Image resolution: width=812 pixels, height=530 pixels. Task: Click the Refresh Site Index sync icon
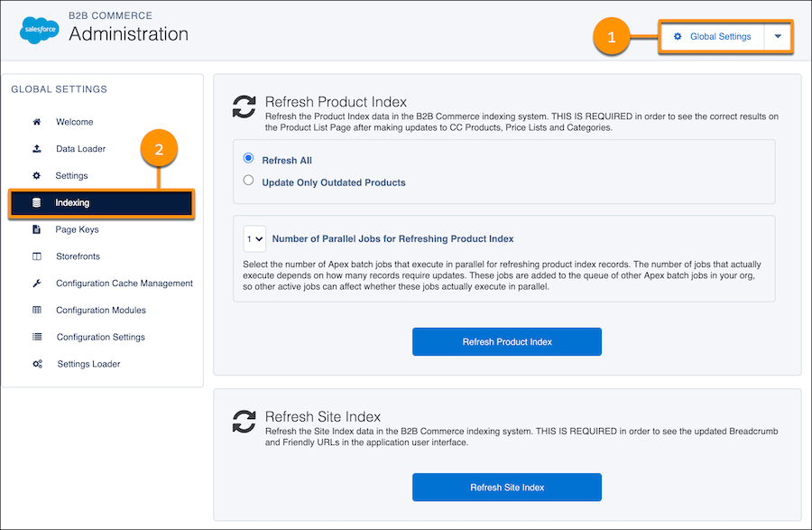point(244,422)
